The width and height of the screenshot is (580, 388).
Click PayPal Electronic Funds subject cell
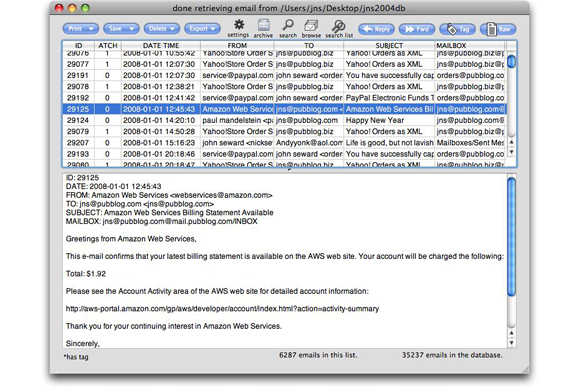(x=389, y=98)
